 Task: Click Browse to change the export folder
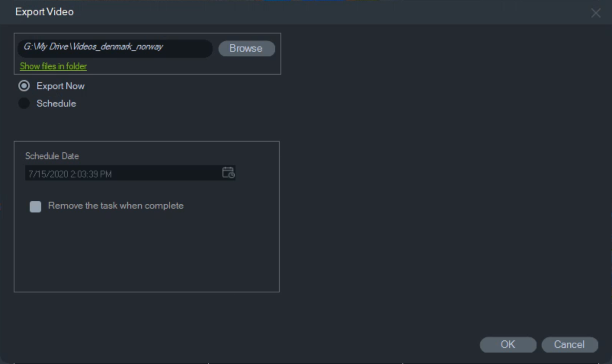point(246,48)
